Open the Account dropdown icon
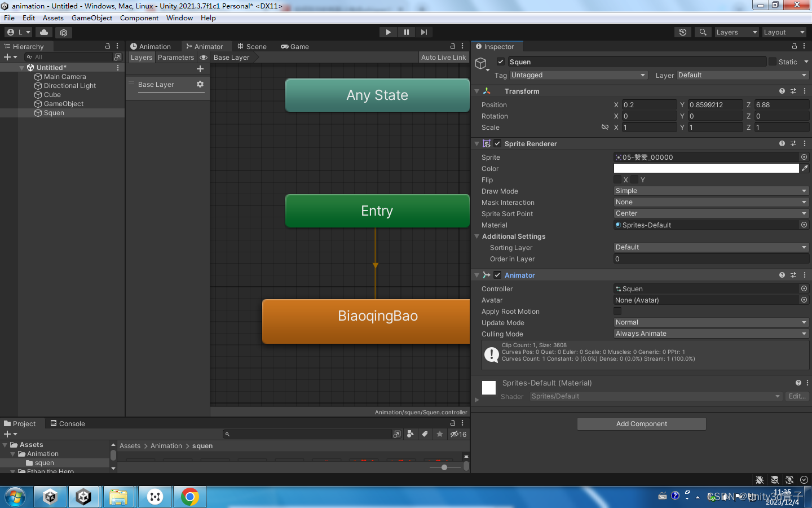Image resolution: width=812 pixels, height=508 pixels. coord(19,32)
